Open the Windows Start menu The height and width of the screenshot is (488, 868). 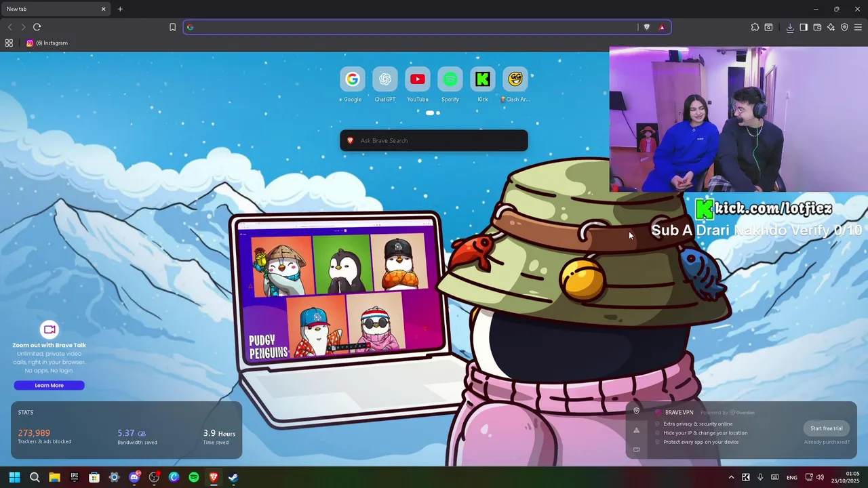[14, 477]
